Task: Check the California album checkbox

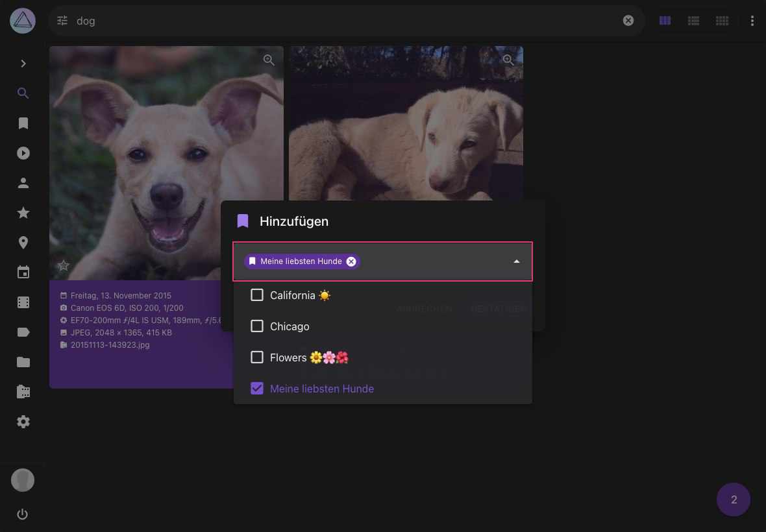Action: click(x=257, y=295)
